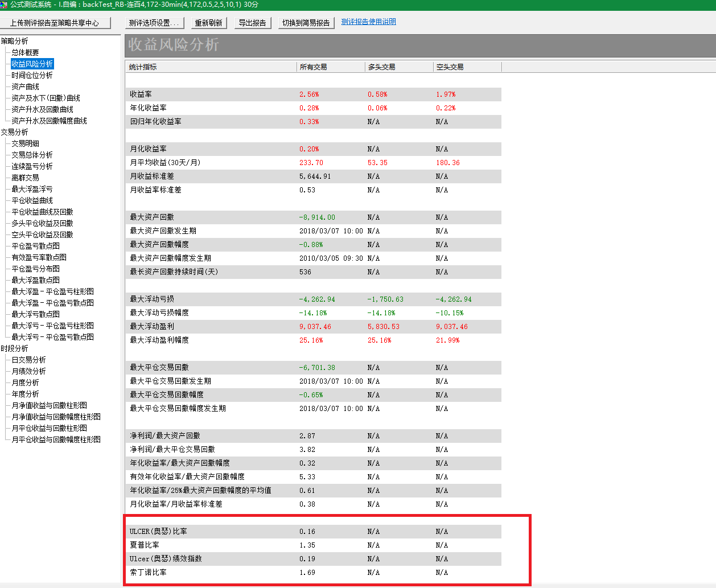Open 离群交易 tree item

coord(25,178)
